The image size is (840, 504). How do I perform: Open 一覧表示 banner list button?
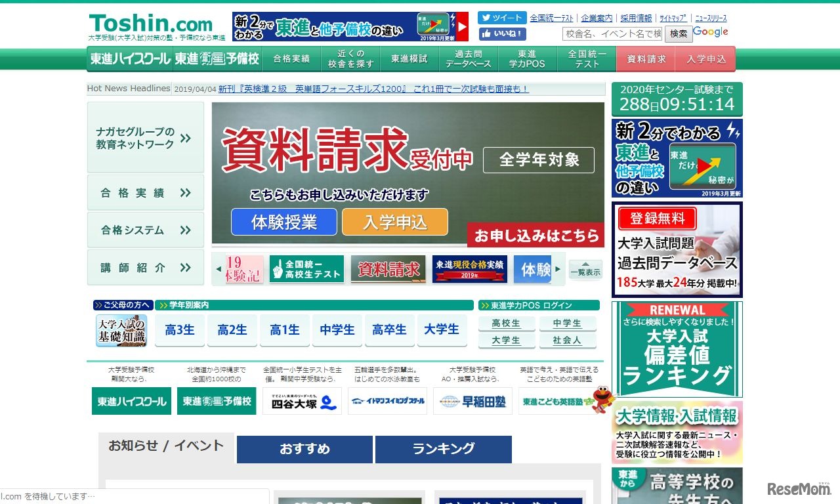[585, 270]
